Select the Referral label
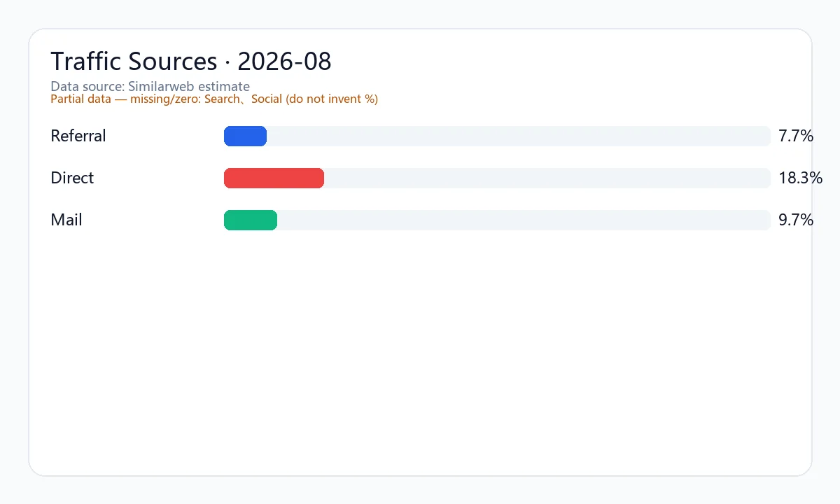840x504 pixels. tap(78, 136)
